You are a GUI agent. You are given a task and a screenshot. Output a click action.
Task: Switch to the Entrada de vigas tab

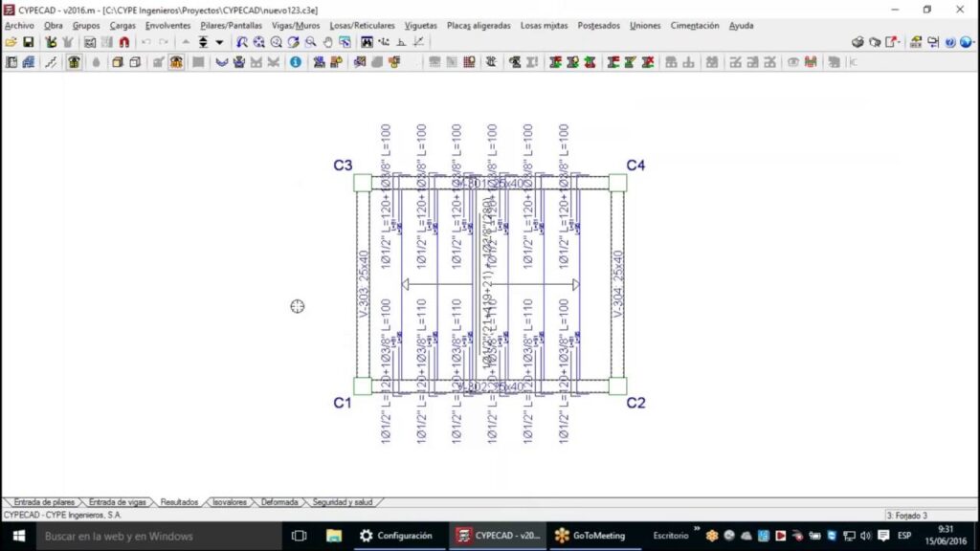[118, 501]
